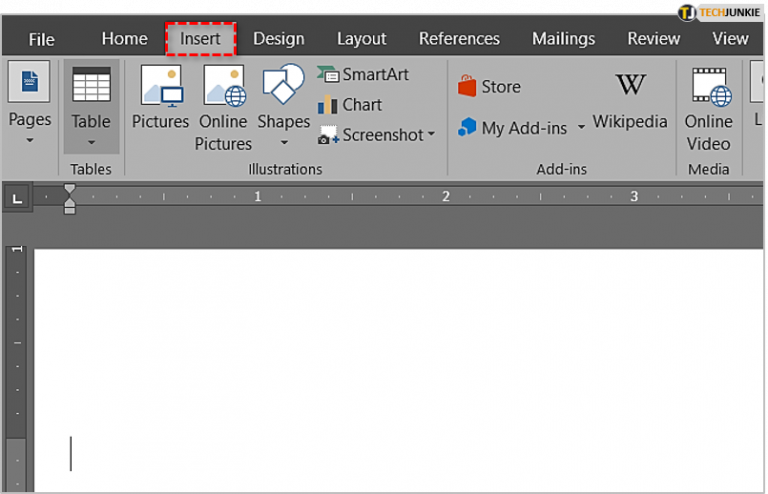The height and width of the screenshot is (494, 768).
Task: Open the Design tab
Action: 278,39
